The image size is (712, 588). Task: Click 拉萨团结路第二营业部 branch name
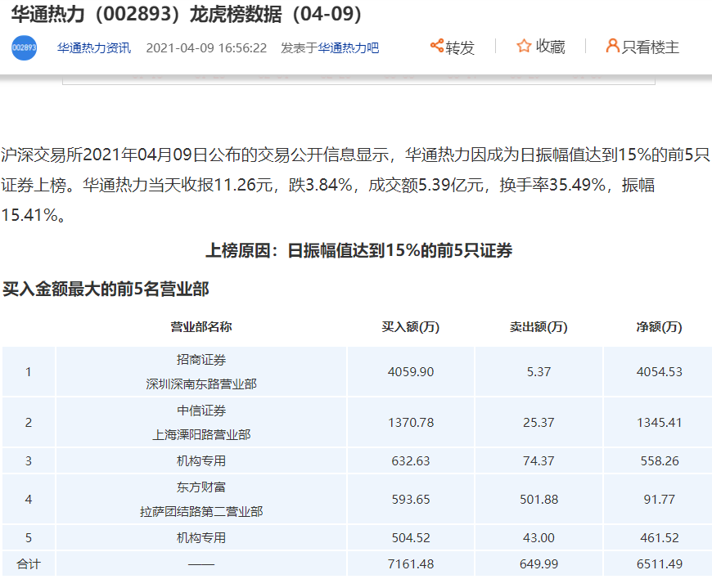pyautogui.click(x=201, y=512)
